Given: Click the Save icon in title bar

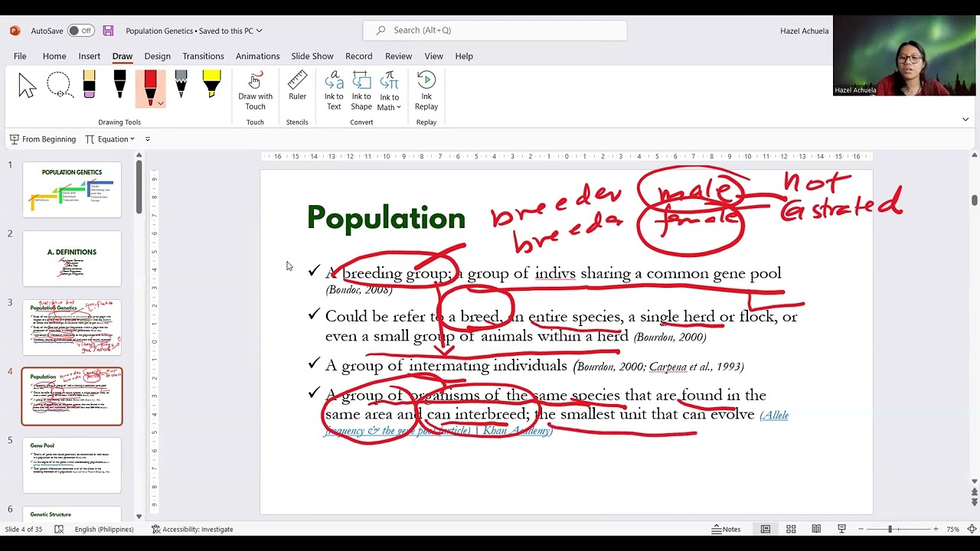Looking at the screenshot, I should point(108,31).
